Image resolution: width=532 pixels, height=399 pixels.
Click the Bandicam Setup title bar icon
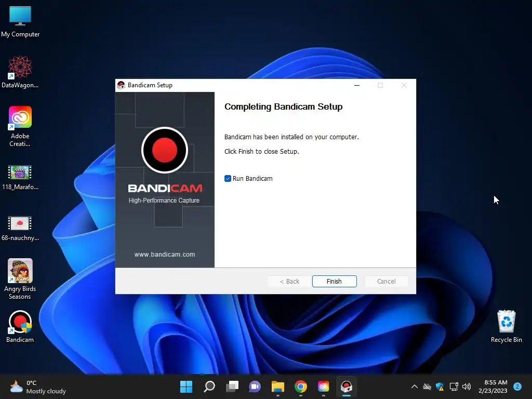click(x=121, y=85)
